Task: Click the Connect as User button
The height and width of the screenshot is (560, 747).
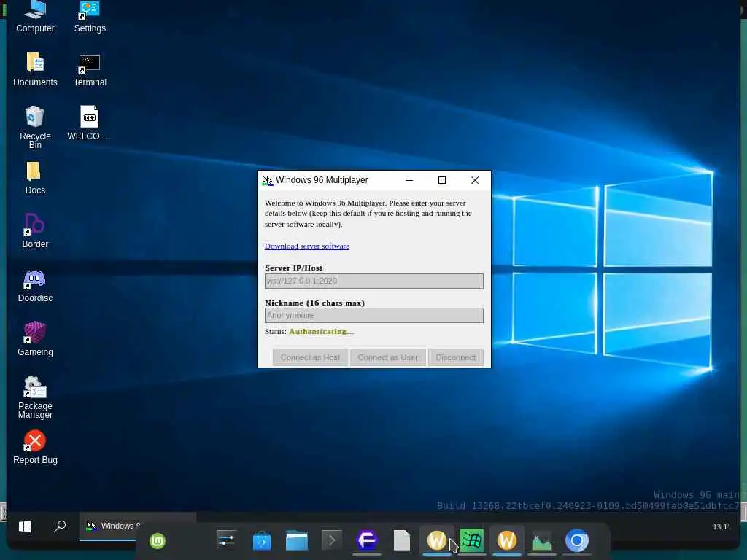Action: coord(387,357)
